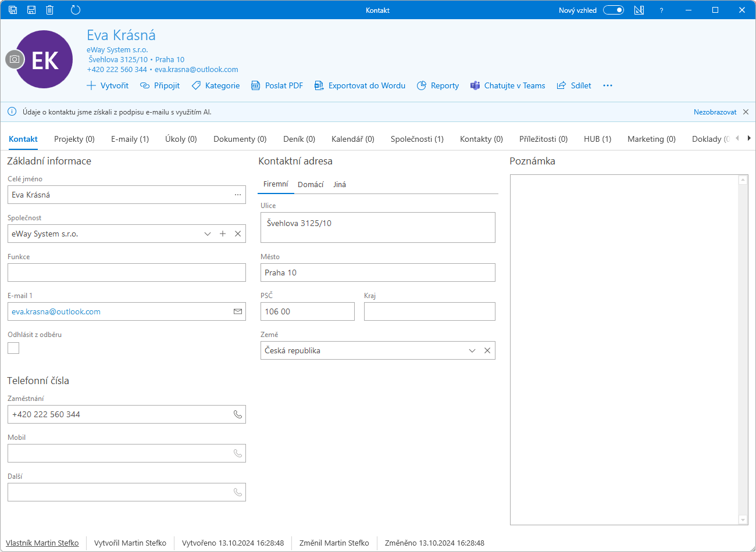Click the Delete trash can icon
This screenshot has height=552, width=756.
coord(50,10)
